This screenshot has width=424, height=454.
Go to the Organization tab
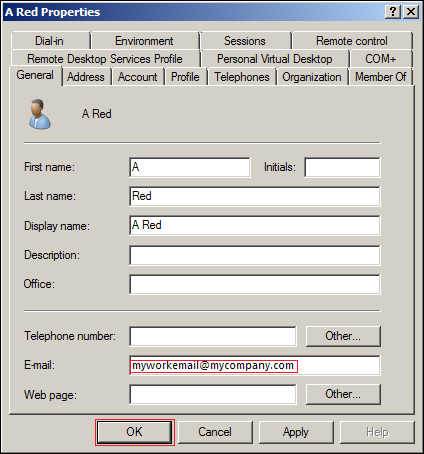[312, 77]
